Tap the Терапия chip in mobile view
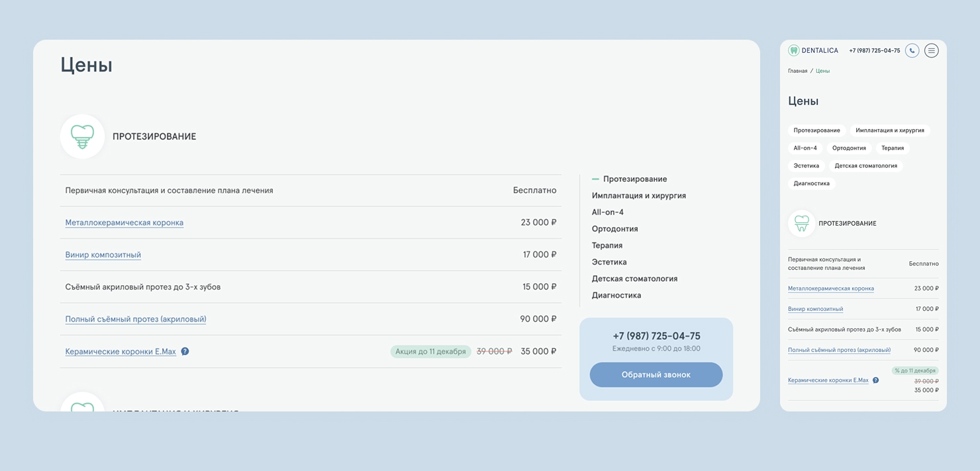The height and width of the screenshot is (471, 980). [893, 148]
